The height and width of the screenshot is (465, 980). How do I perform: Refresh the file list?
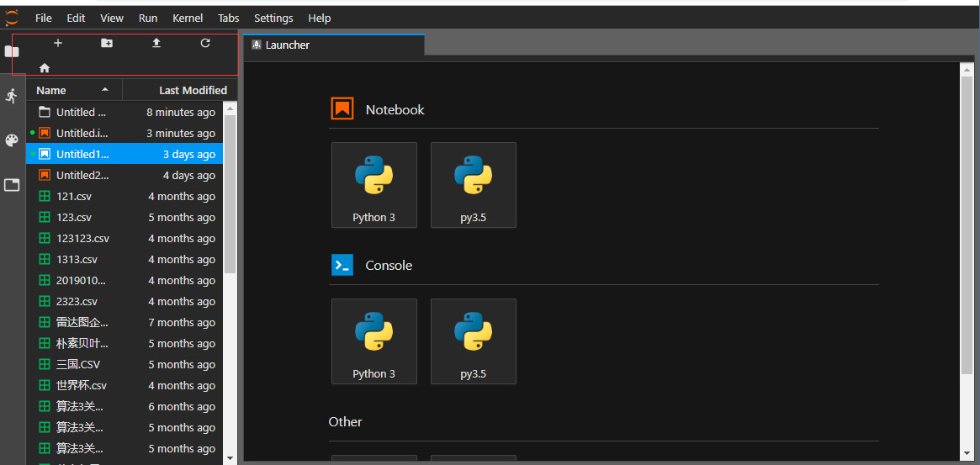205,43
